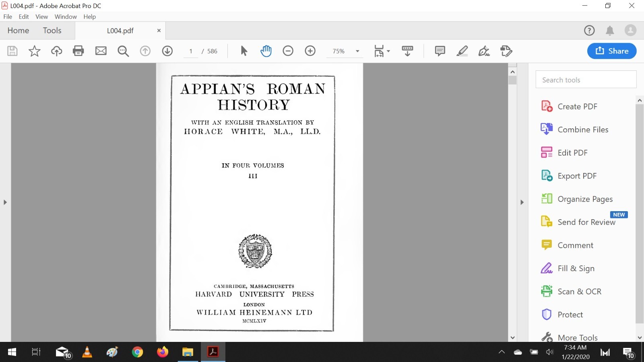Collapse the right tools pane
The image size is (644, 362).
click(x=522, y=202)
